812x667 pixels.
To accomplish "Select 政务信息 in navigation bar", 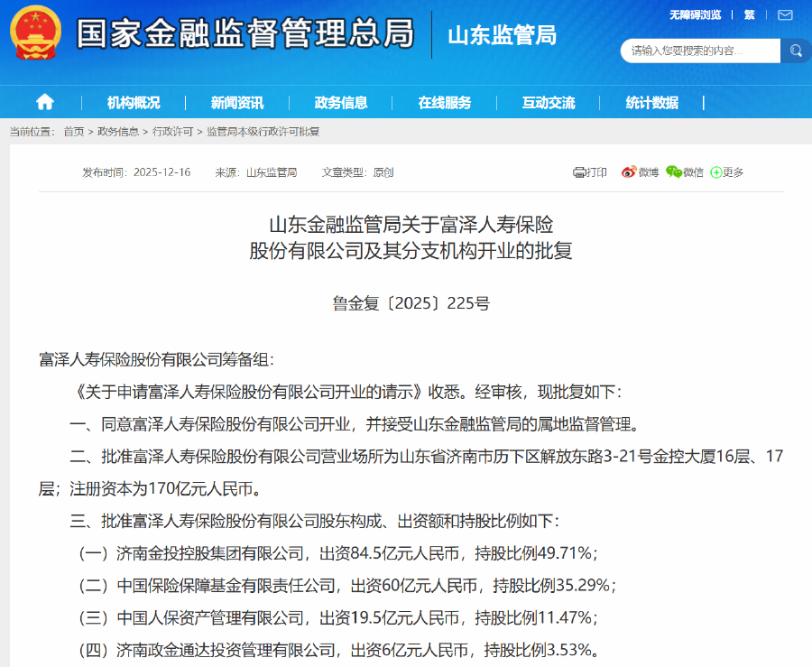I will click(x=341, y=103).
